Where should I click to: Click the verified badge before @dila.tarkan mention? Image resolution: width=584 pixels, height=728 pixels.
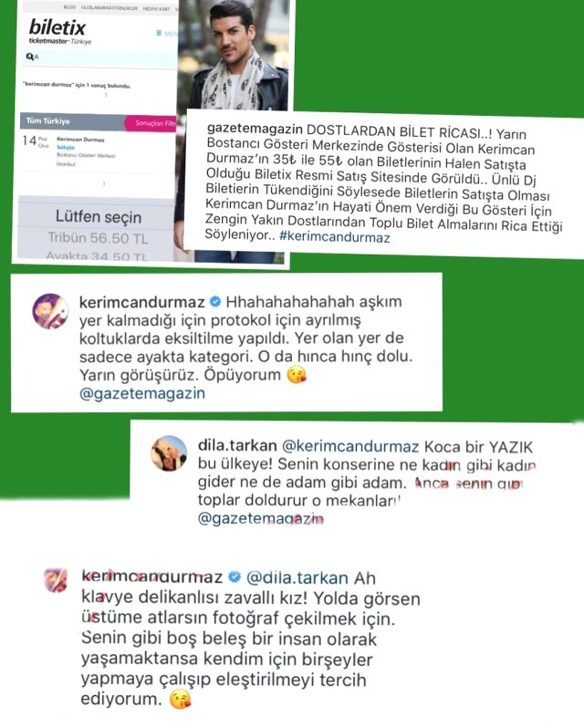click(235, 577)
